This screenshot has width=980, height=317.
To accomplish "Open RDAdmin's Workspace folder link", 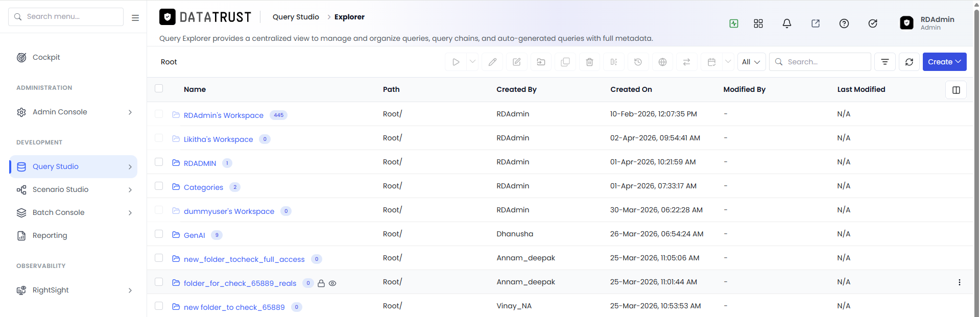I will [x=223, y=115].
